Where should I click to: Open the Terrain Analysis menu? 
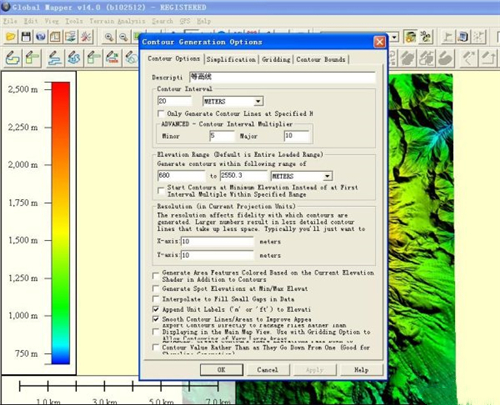[x=117, y=21]
